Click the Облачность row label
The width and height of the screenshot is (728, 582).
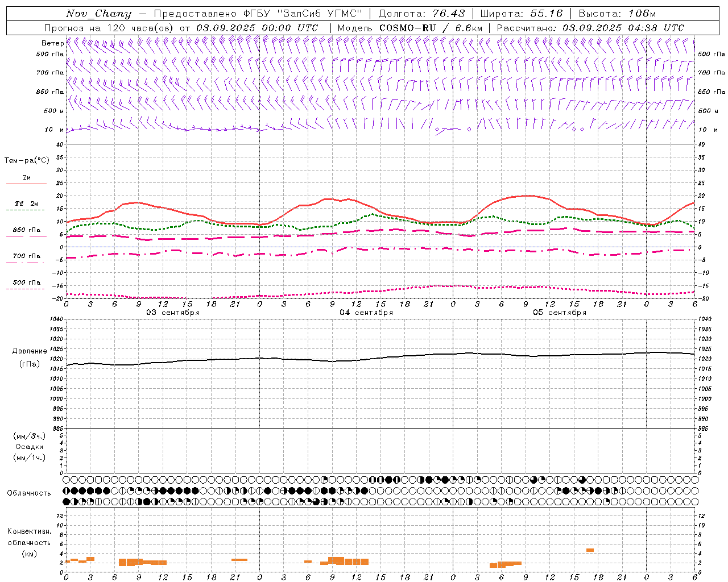click(29, 493)
